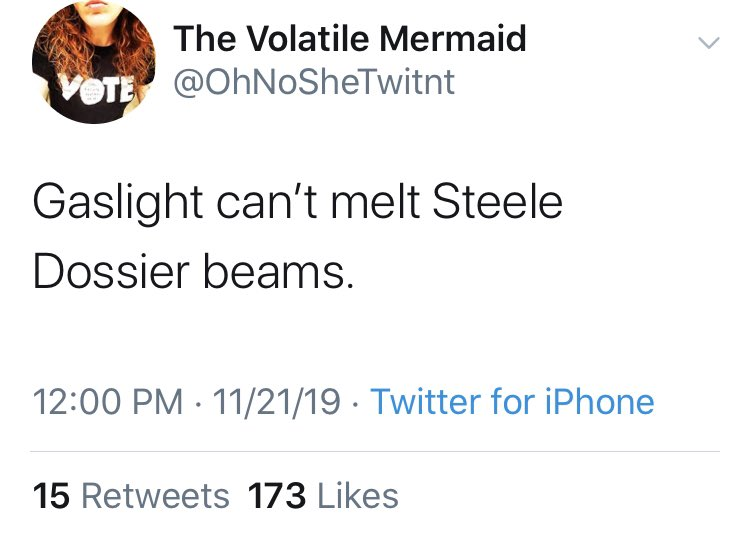View the list of 173 Likes

(x=323, y=496)
